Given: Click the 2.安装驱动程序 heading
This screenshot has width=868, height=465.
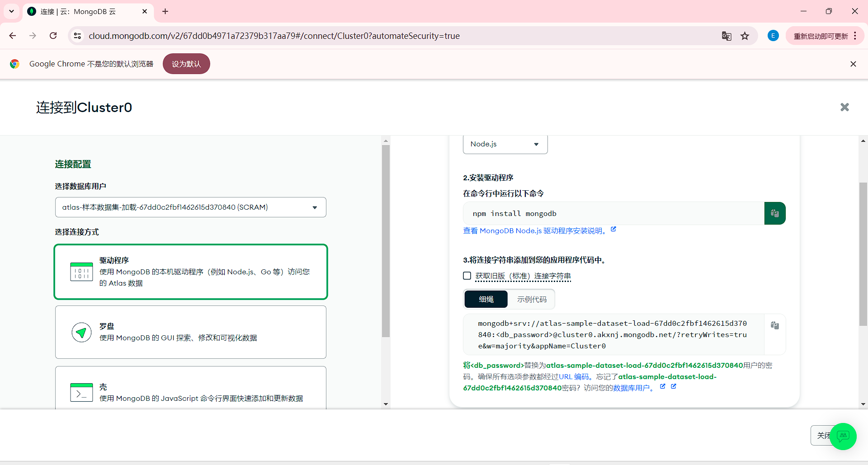Looking at the screenshot, I should 488,178.
